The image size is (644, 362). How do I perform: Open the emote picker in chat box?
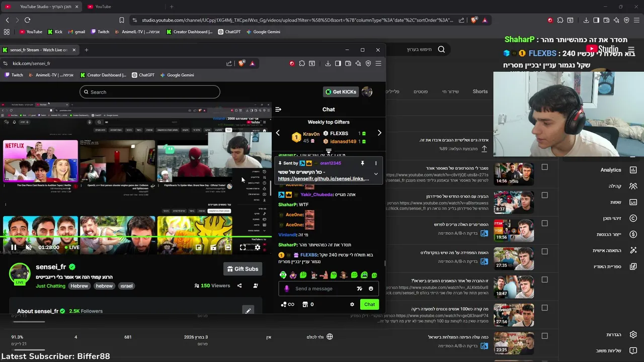point(371,289)
